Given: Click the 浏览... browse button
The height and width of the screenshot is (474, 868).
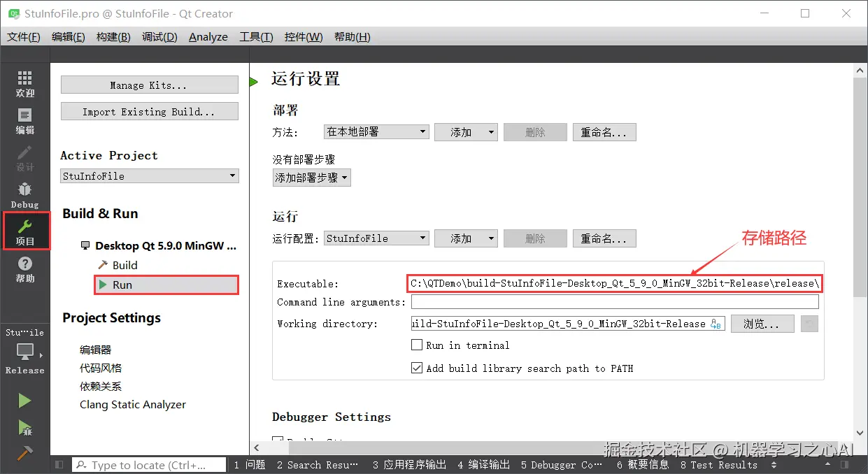Looking at the screenshot, I should [762, 324].
